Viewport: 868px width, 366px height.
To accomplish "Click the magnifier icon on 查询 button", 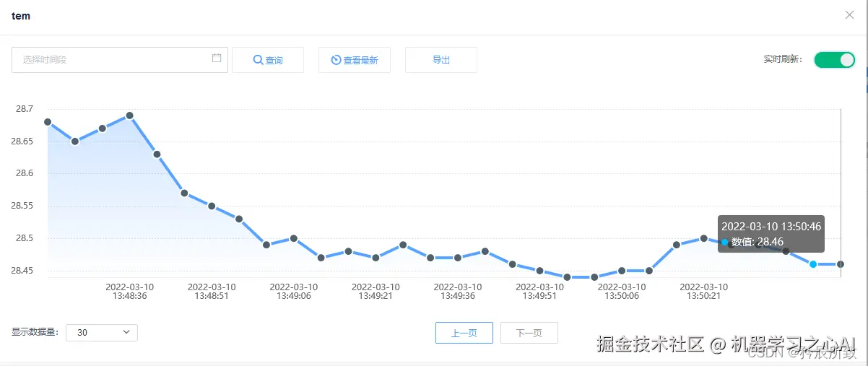I will (x=258, y=60).
